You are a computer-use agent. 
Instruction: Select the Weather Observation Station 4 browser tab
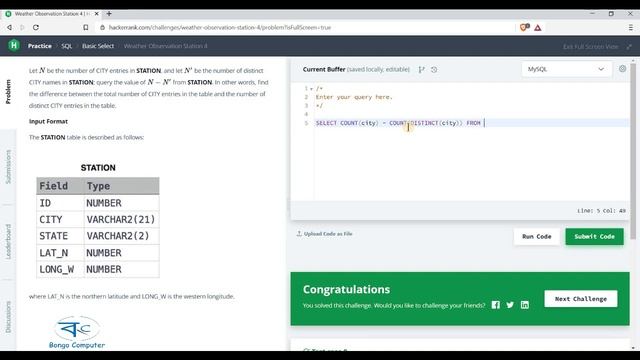click(x=51, y=13)
